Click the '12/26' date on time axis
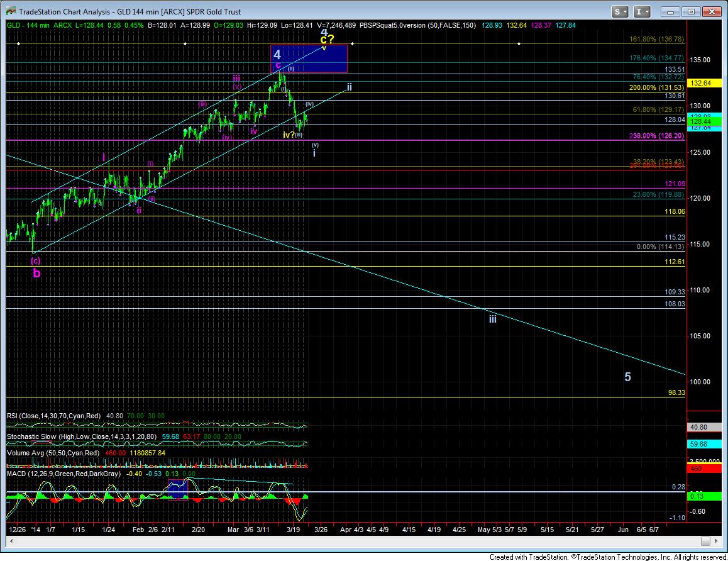Image resolution: width=728 pixels, height=561 pixels. [17, 530]
